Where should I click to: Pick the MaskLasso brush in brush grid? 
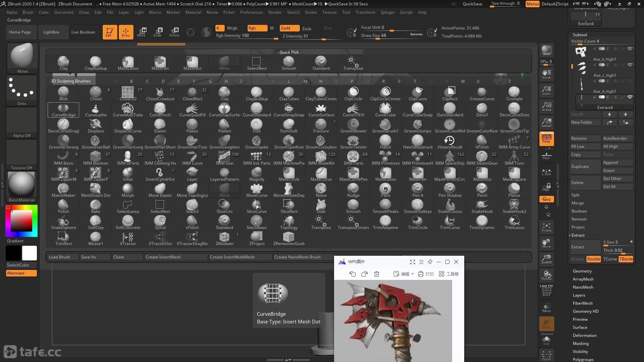pos(385,174)
